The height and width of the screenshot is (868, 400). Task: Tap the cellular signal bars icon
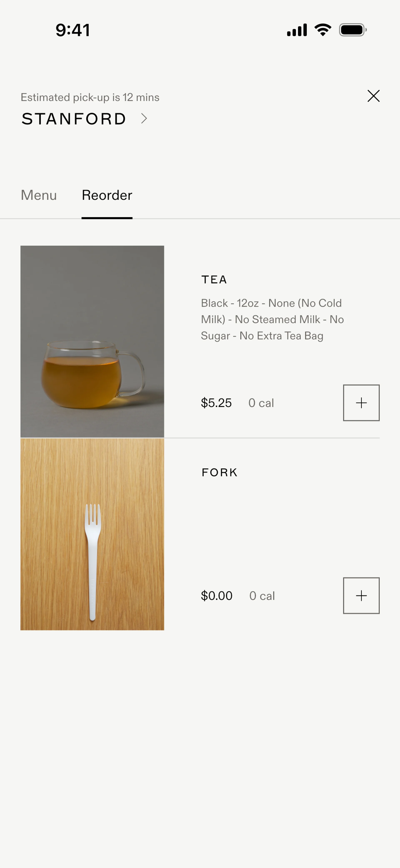click(297, 30)
